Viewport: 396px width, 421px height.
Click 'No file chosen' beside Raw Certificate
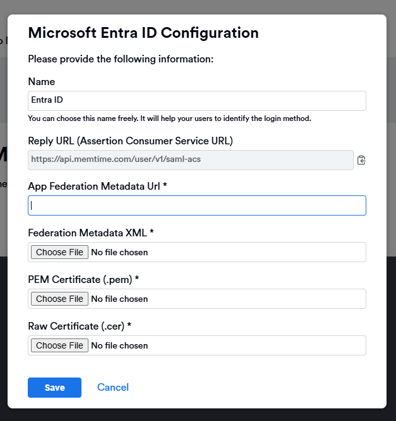(x=120, y=346)
